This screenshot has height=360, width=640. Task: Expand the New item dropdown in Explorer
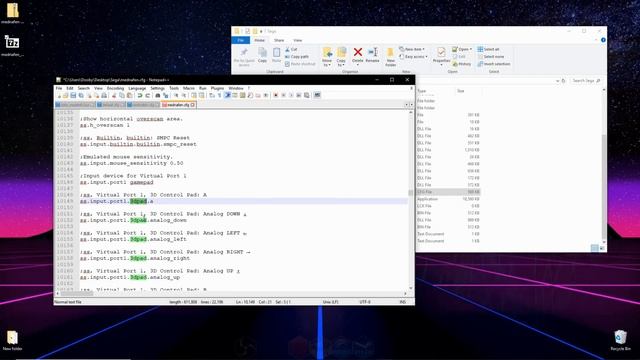[x=412, y=49]
